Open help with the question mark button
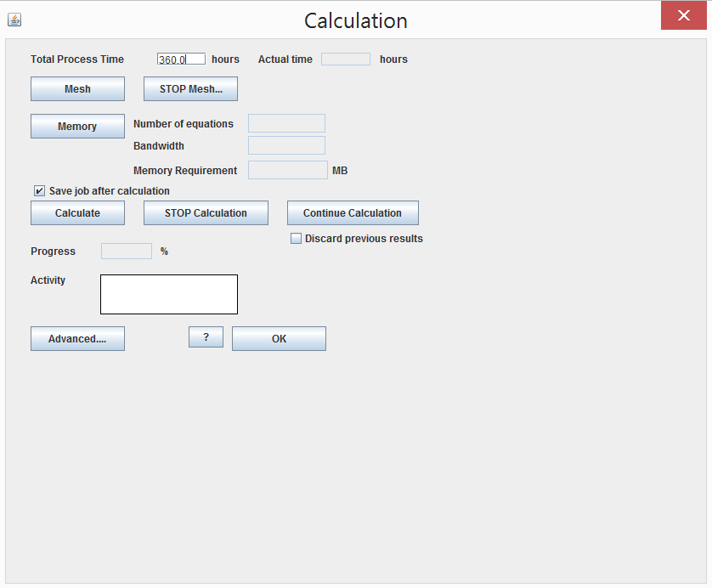Viewport: 712px width, 588px height. coord(206,338)
